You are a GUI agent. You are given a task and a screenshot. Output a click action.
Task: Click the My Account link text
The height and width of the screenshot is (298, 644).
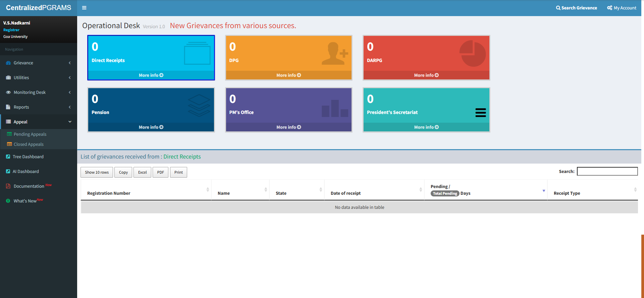[x=625, y=8]
